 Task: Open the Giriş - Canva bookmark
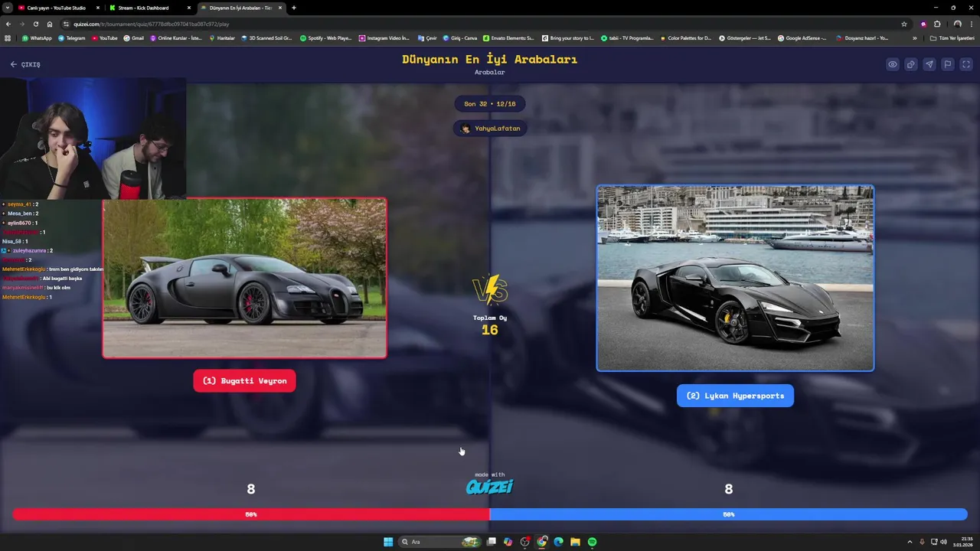pyautogui.click(x=460, y=38)
